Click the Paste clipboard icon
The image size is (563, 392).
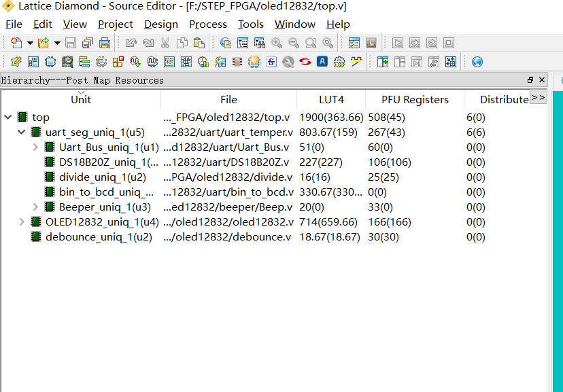pyautogui.click(x=199, y=43)
